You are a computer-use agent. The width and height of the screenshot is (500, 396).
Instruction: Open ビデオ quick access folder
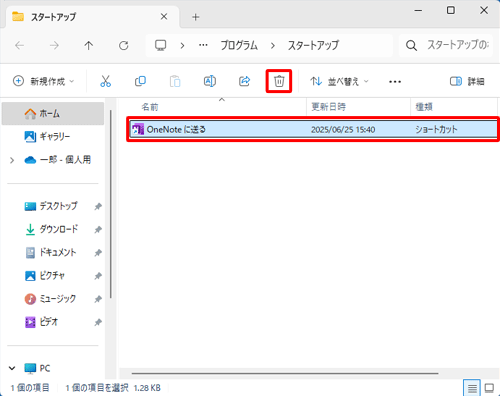pos(42,322)
